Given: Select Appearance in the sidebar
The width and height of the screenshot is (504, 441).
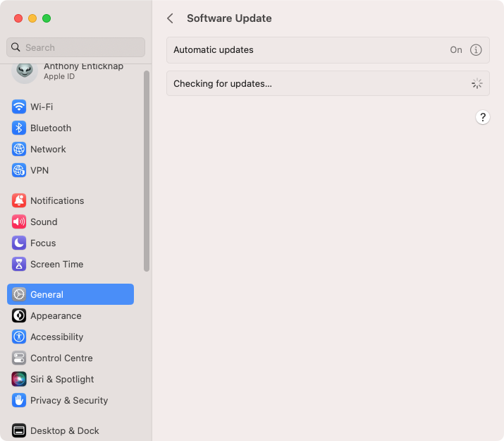Looking at the screenshot, I should pyautogui.click(x=70, y=316).
